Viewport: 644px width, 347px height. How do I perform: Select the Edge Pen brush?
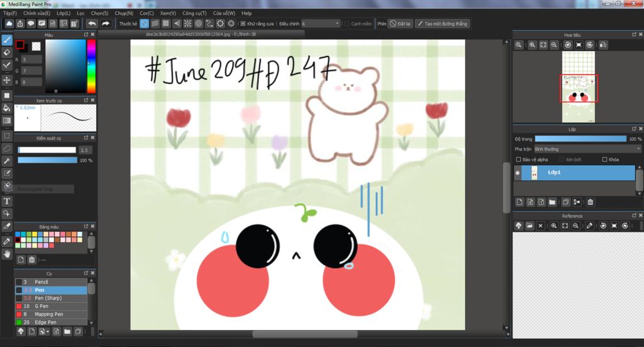(x=52, y=322)
